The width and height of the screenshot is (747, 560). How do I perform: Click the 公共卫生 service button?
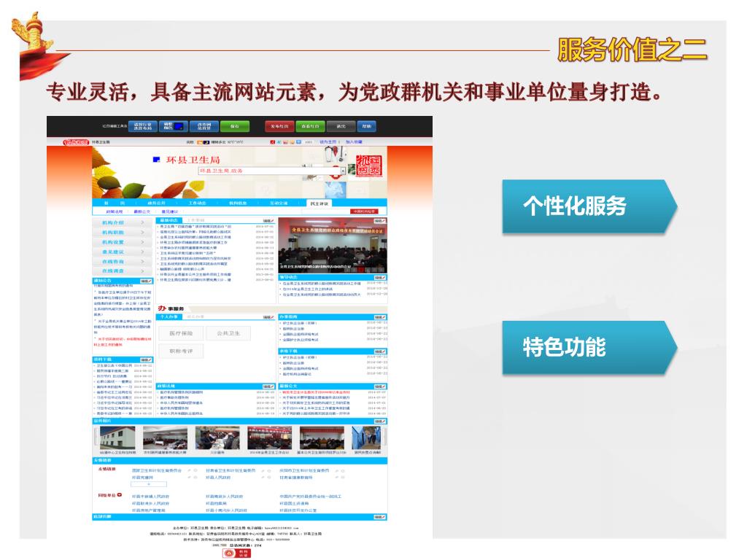tap(228, 333)
